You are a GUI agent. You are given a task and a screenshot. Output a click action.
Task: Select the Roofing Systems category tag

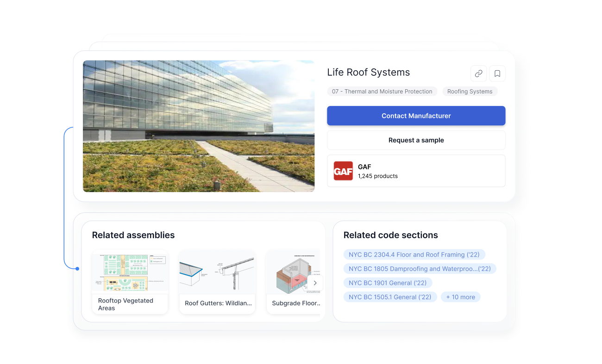470,91
